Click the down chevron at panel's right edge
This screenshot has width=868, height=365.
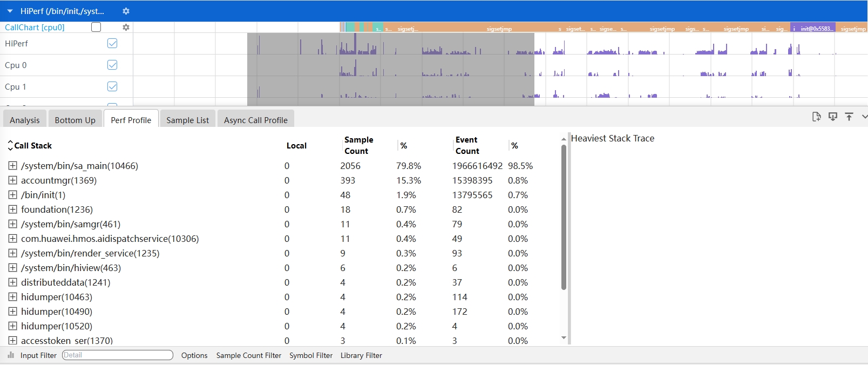(x=864, y=117)
